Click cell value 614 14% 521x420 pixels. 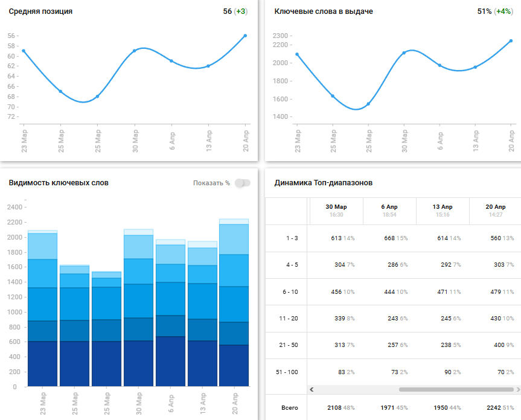(449, 238)
